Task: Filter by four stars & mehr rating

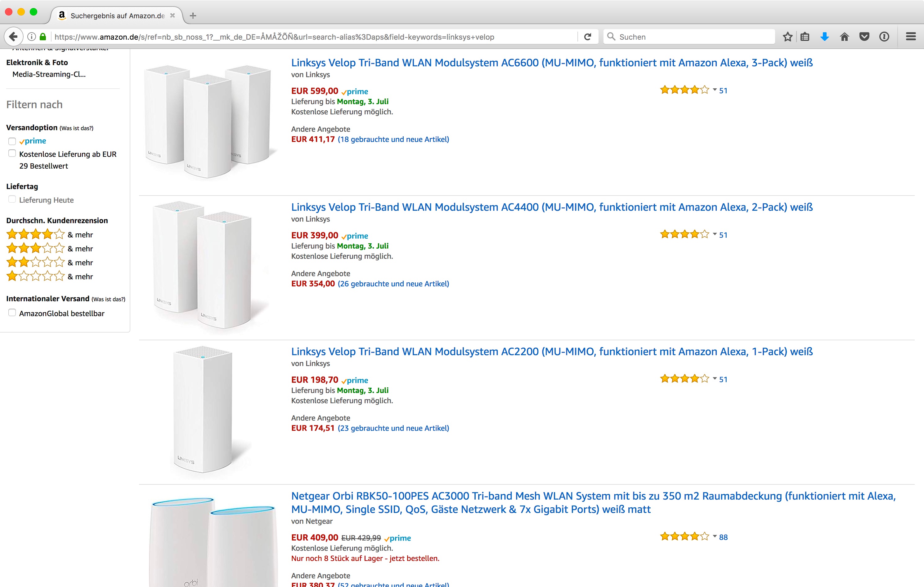Action: pos(49,235)
